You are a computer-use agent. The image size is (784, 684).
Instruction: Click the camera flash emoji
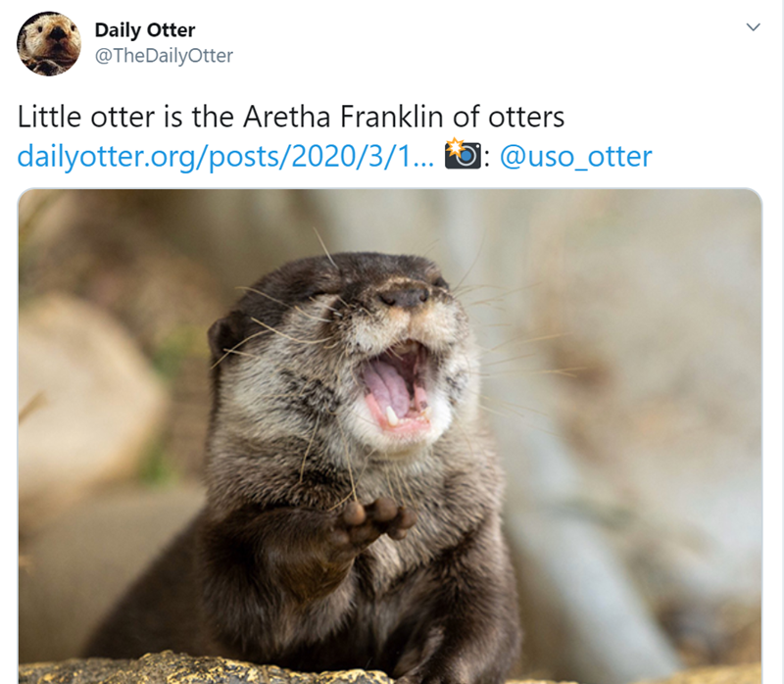click(463, 154)
